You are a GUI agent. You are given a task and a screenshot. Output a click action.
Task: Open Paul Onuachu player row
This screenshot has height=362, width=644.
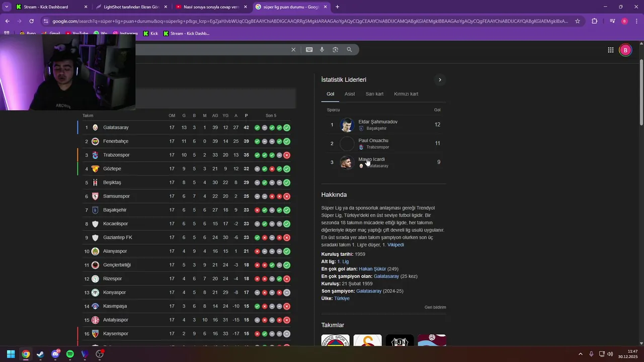coord(384,143)
